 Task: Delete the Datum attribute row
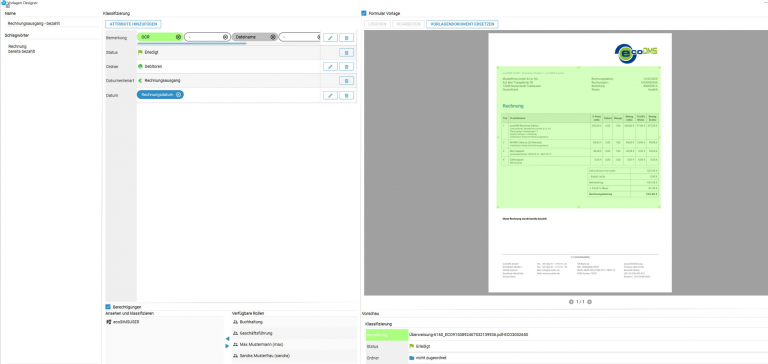346,95
